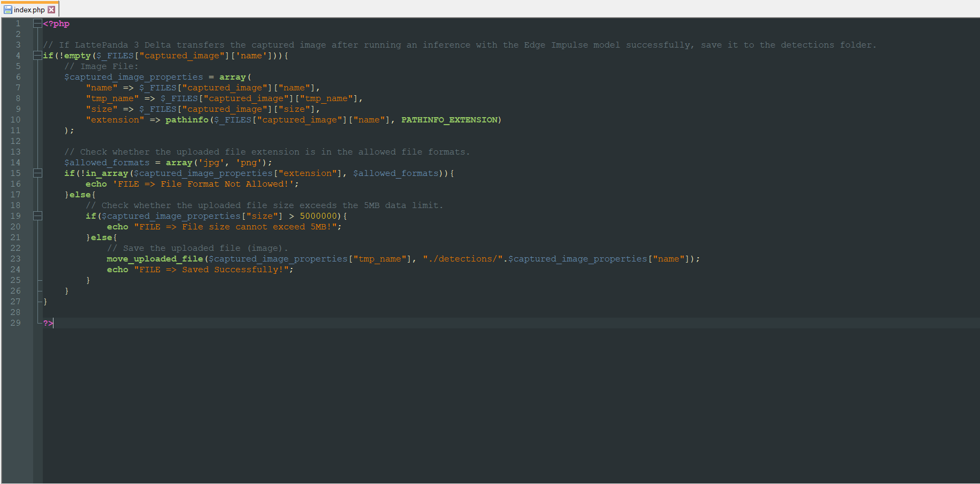Image resolution: width=980 pixels, height=484 pixels.
Task: Click the closing ?> PHP tag
Action: click(48, 323)
